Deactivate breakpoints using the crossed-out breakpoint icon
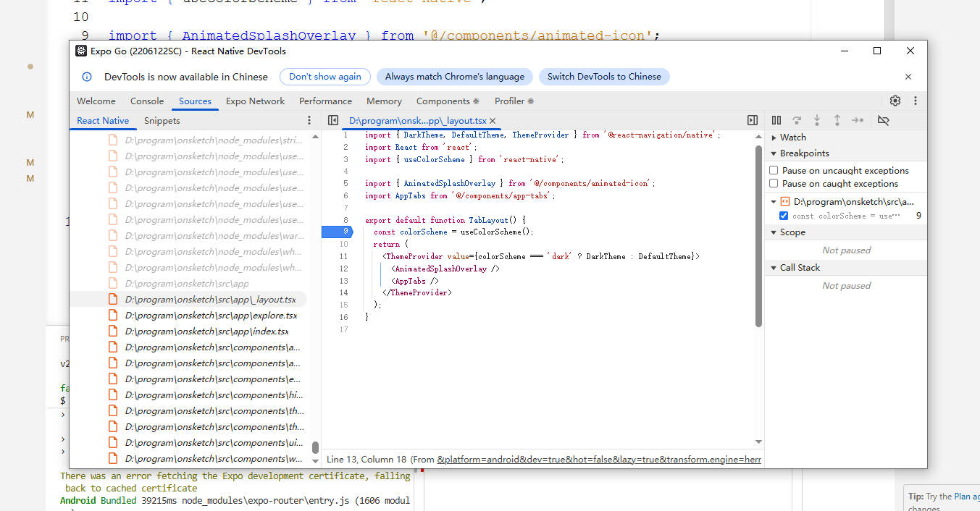This screenshot has height=511, width=980. 883,120
